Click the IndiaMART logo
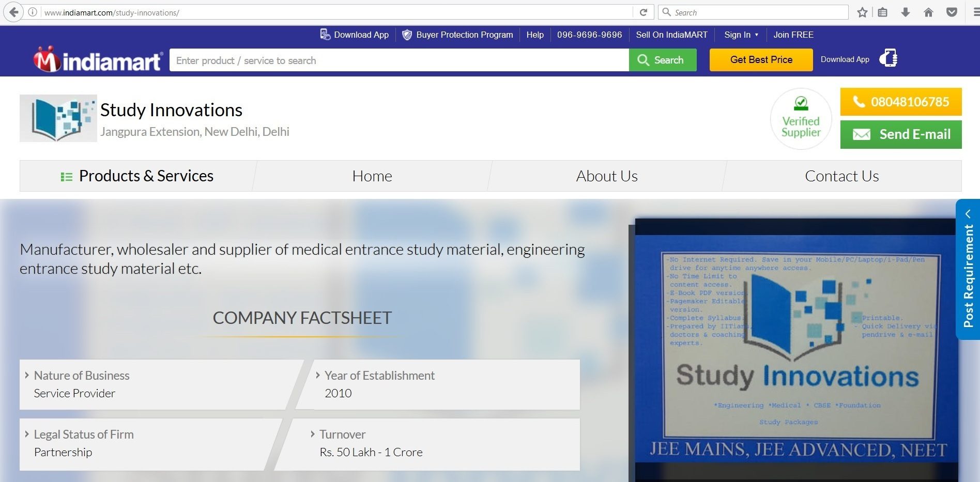 click(x=98, y=60)
